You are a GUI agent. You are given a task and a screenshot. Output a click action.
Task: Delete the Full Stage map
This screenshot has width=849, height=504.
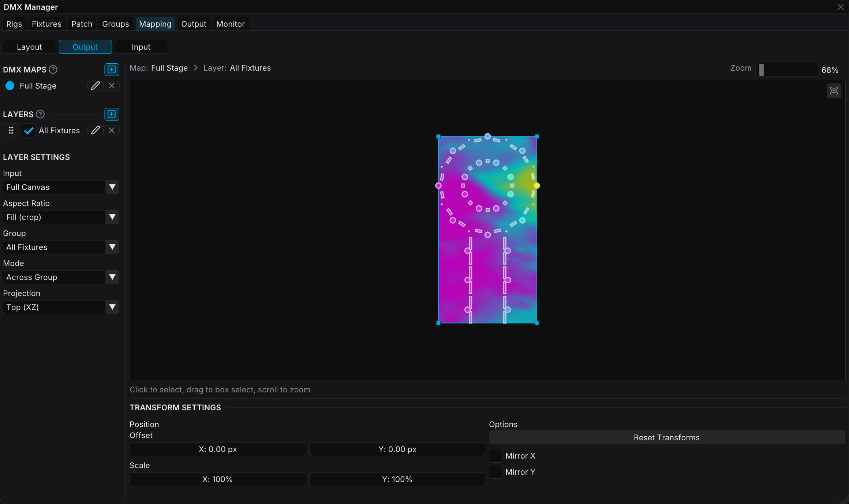click(x=112, y=86)
